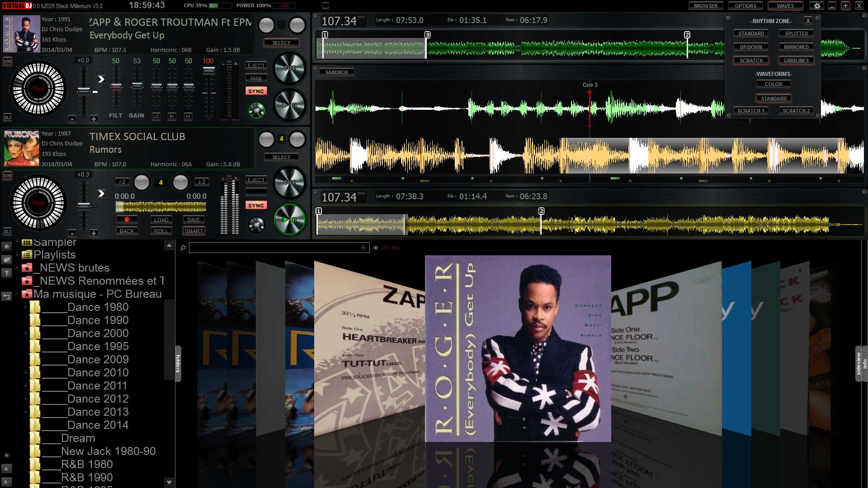
Task: Click the SANDBOX button
Action: click(337, 72)
